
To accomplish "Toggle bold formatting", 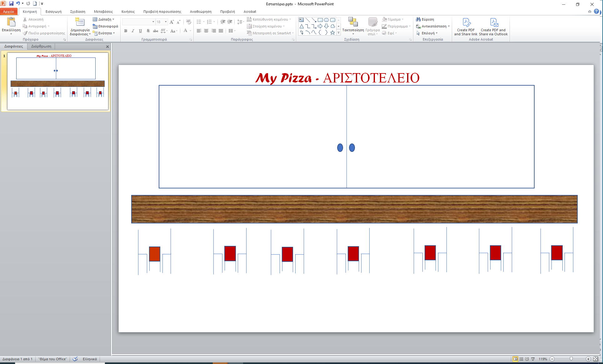I will (x=126, y=31).
